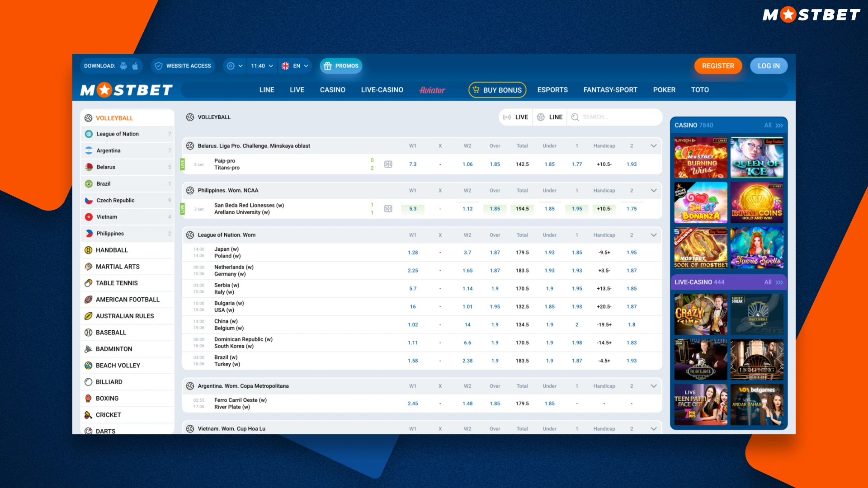The image size is (868, 488).
Task: Click the Mostbet logo in top-left
Action: coord(127,90)
